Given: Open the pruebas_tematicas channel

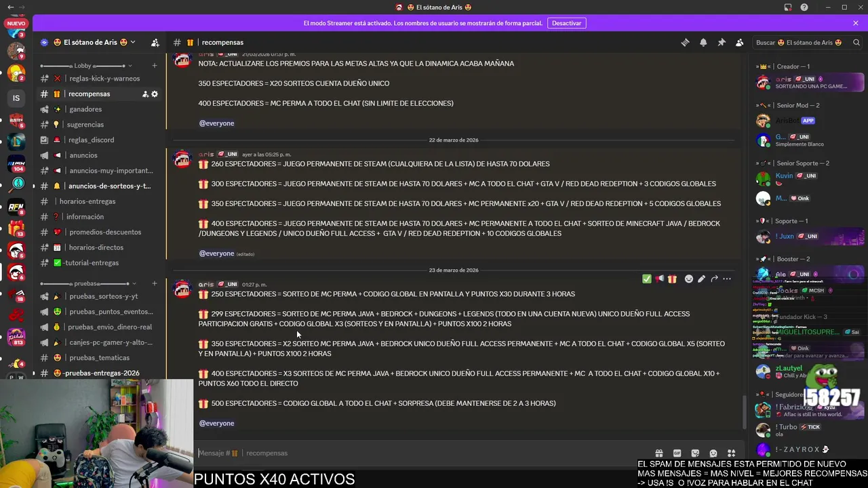Looking at the screenshot, I should click(100, 358).
